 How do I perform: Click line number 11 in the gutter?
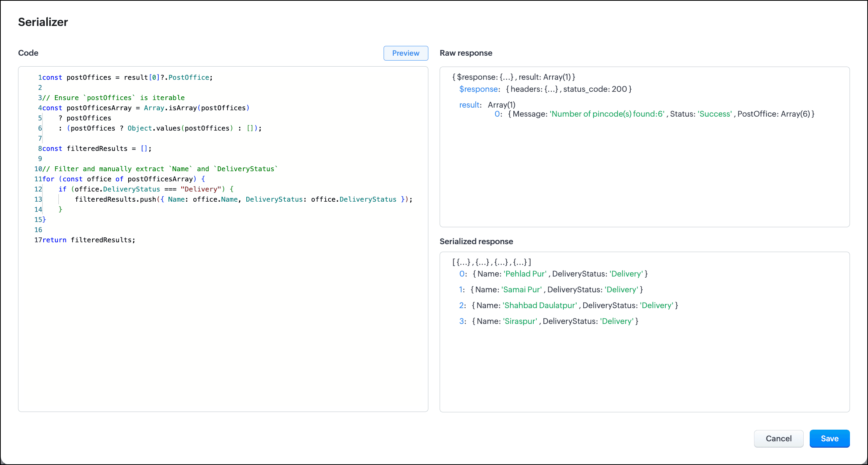point(38,179)
